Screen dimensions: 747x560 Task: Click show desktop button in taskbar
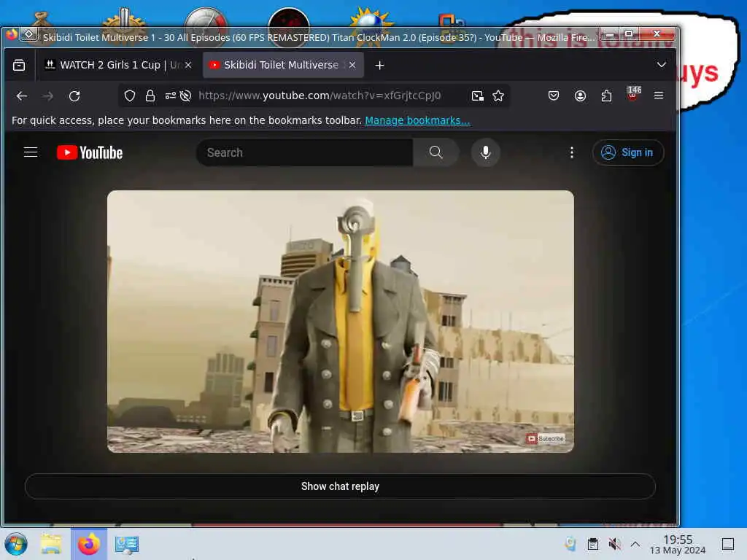click(728, 544)
